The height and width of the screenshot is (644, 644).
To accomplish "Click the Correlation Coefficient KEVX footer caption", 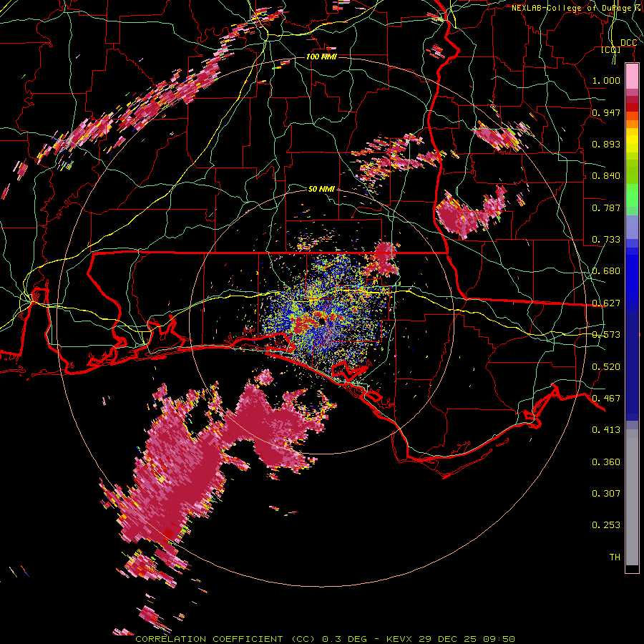I will [325, 639].
